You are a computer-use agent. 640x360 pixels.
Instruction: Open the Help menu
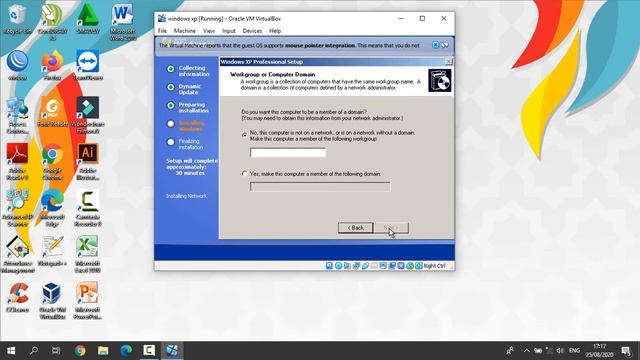point(275,31)
